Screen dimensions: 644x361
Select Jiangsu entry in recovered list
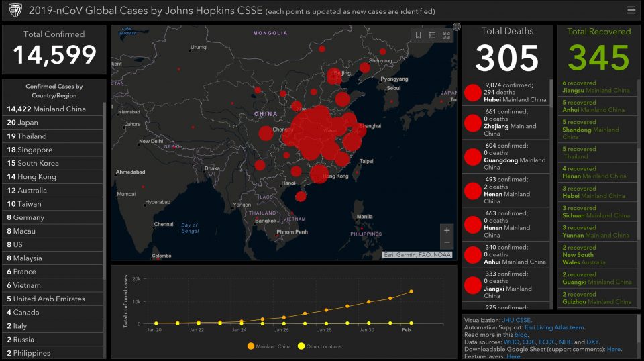pos(596,87)
